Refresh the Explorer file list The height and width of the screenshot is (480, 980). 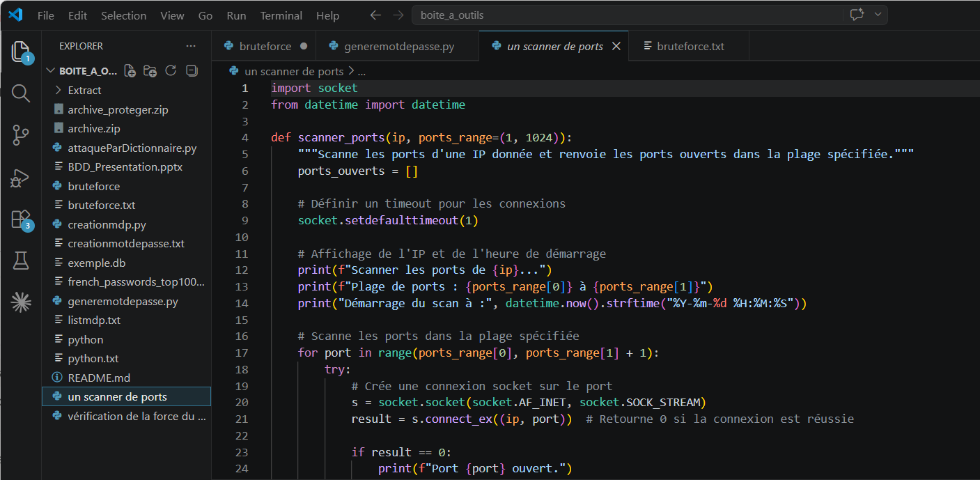click(x=171, y=70)
